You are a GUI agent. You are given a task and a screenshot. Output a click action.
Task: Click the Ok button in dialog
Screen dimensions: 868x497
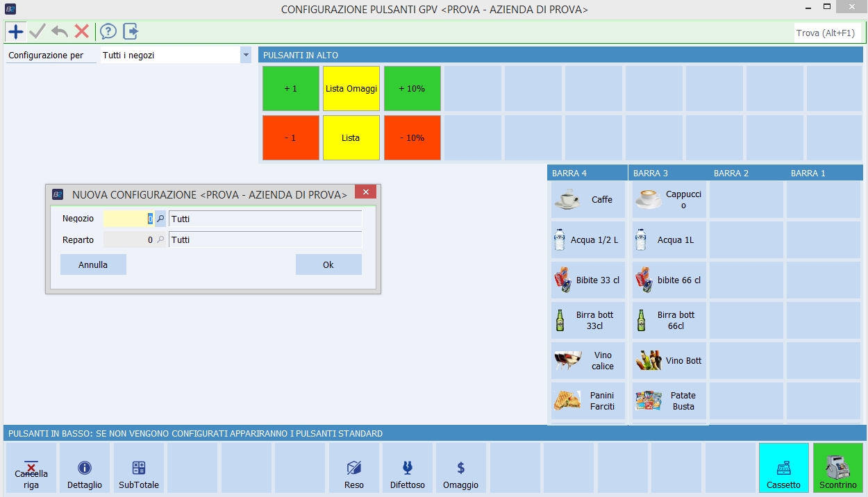point(328,264)
